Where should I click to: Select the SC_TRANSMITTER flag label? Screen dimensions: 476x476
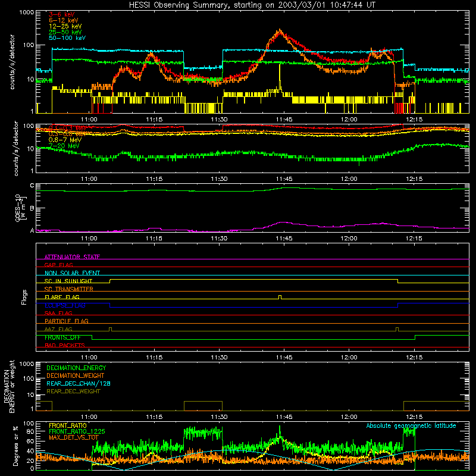tap(69, 289)
